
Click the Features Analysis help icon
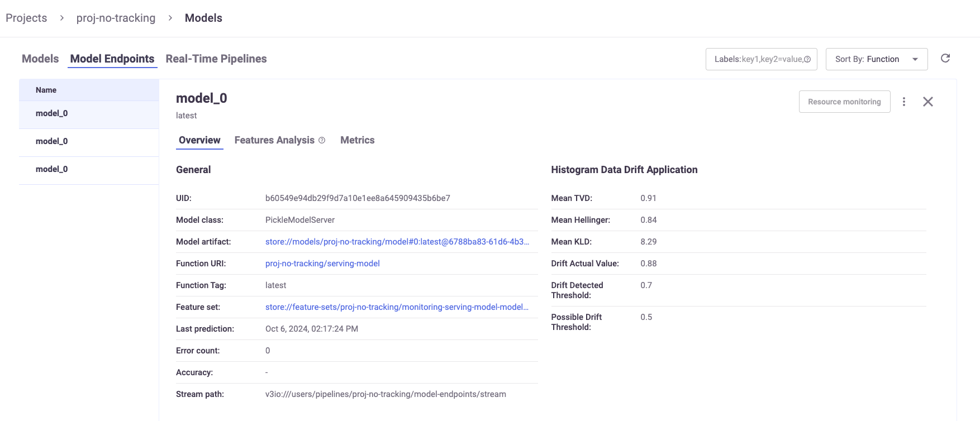click(322, 140)
